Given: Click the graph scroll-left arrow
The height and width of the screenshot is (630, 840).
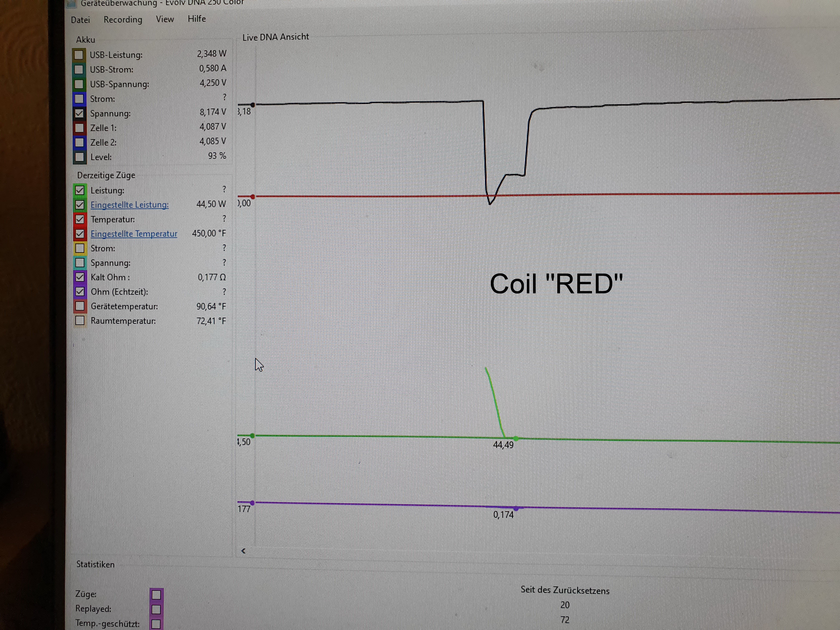Looking at the screenshot, I should pyautogui.click(x=243, y=551).
